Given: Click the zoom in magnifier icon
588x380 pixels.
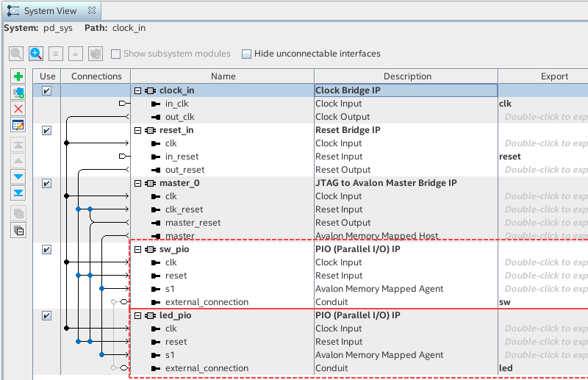Looking at the screenshot, I should click(35, 54).
